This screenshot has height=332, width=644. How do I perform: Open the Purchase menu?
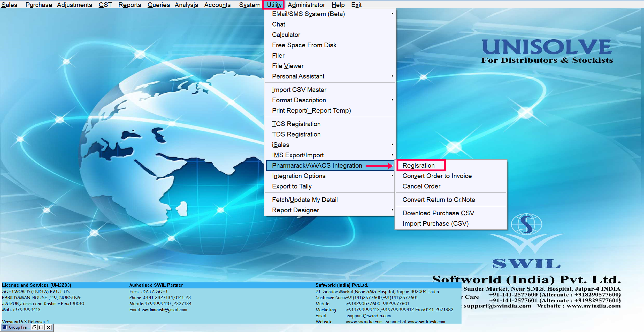(39, 5)
